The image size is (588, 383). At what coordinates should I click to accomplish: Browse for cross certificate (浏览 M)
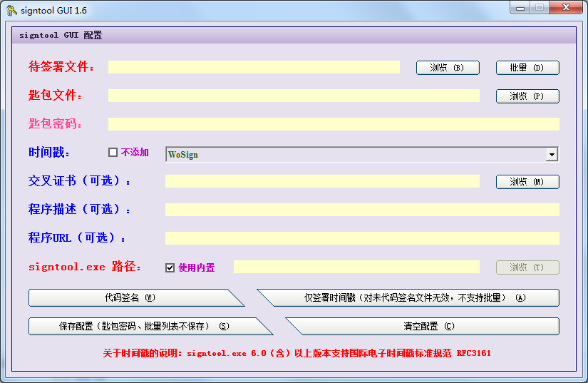click(527, 182)
